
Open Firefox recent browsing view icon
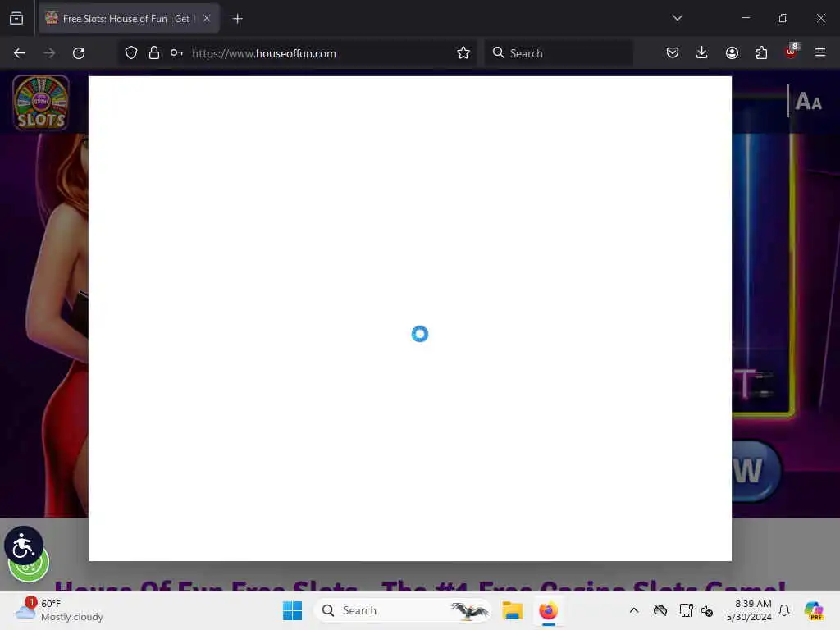tap(16, 19)
